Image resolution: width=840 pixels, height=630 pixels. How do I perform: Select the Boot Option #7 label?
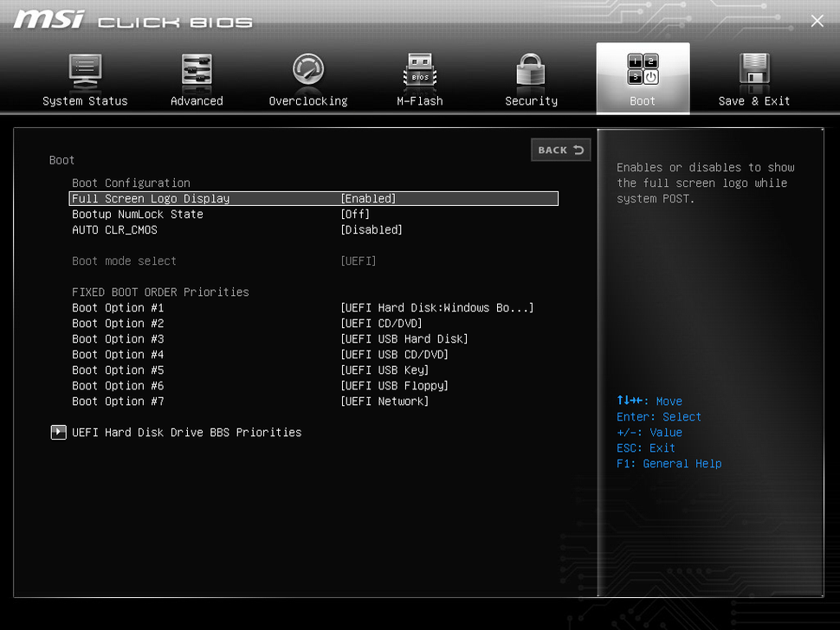pyautogui.click(x=118, y=401)
